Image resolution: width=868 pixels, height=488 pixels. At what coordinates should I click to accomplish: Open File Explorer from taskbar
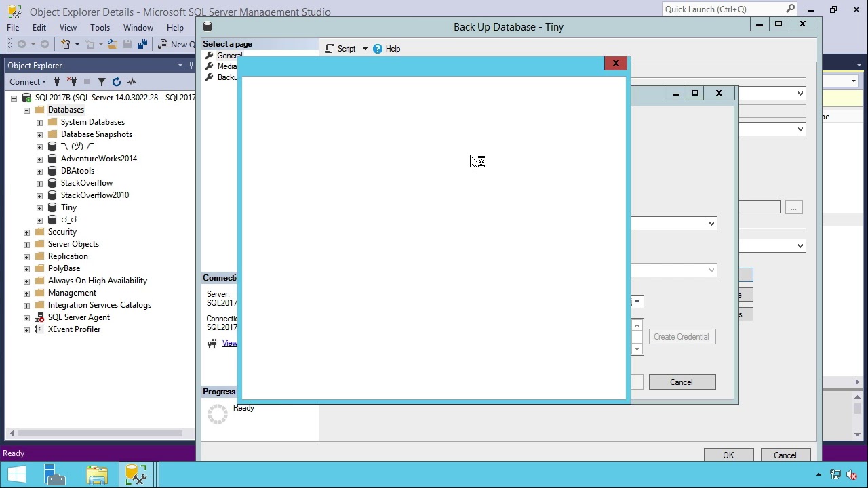(x=97, y=474)
